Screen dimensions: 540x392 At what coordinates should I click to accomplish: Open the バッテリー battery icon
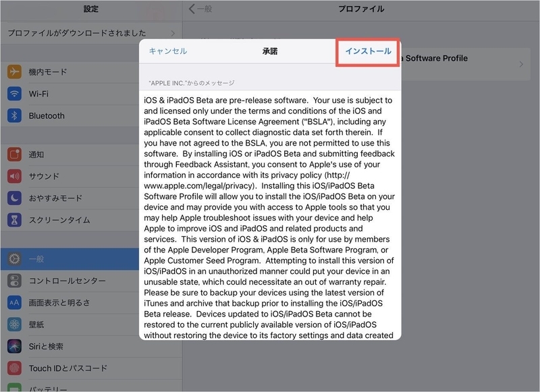pyautogui.click(x=14, y=387)
